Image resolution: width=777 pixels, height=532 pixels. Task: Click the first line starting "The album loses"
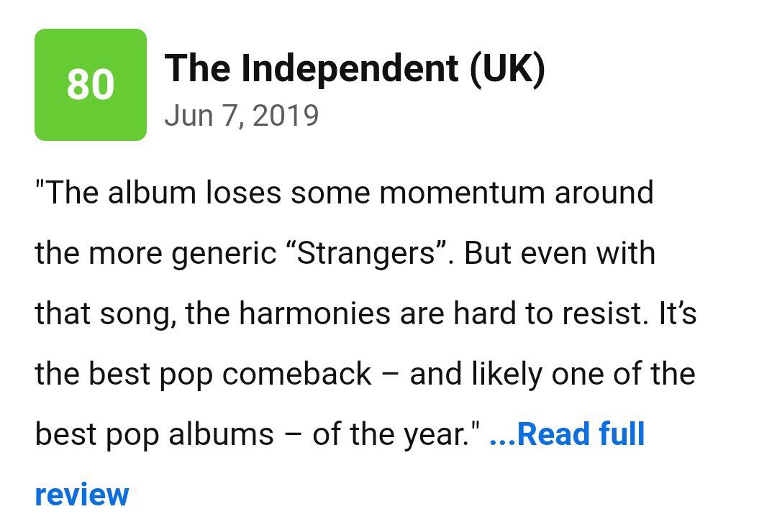coord(345,192)
